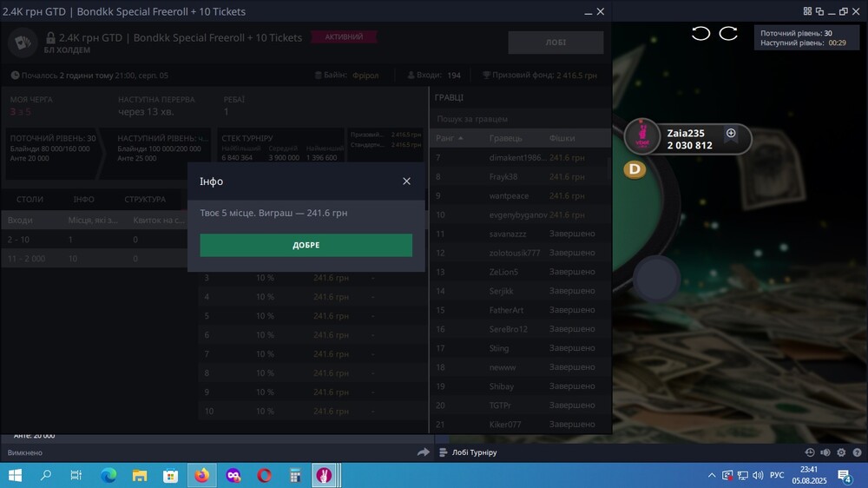This screenshot has width=868, height=488.
Task: Sort players by Ранг column arrow
Action: point(461,138)
